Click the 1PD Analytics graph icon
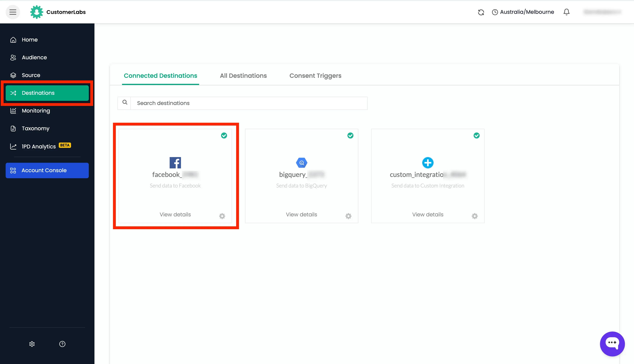The height and width of the screenshot is (364, 634). [x=13, y=147]
